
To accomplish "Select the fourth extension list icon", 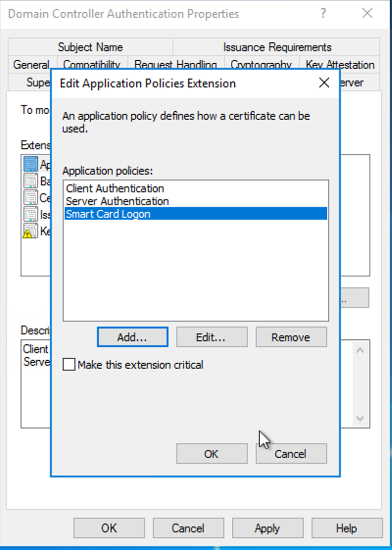I will click(31, 214).
